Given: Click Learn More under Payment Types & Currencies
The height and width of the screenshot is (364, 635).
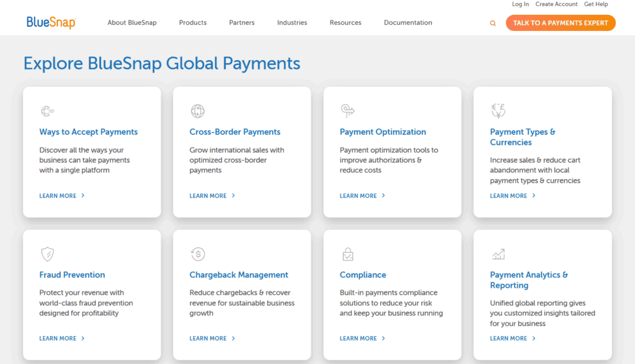Looking at the screenshot, I should coord(513,195).
